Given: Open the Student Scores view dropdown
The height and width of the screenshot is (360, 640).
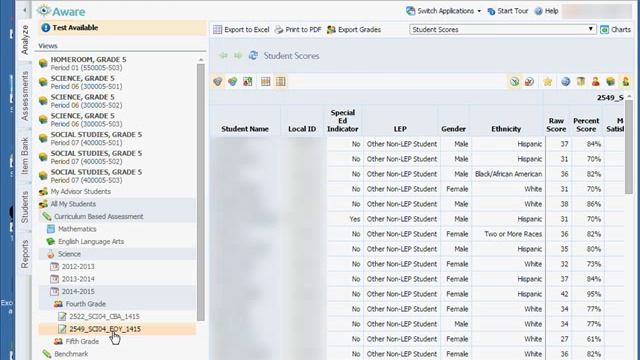Looking at the screenshot, I should 502,29.
